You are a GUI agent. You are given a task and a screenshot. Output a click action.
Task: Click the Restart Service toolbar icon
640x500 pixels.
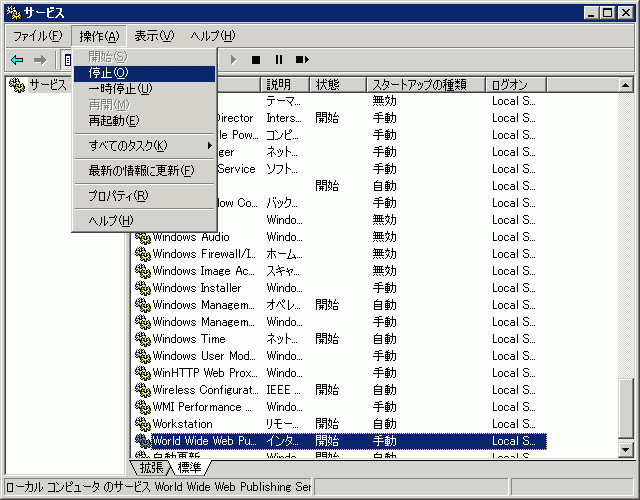(302, 60)
